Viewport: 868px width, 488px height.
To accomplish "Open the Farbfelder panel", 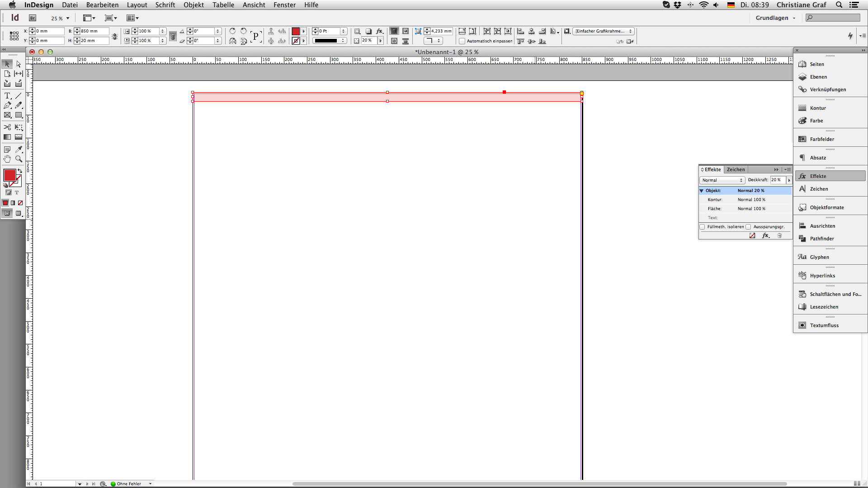I will coord(821,139).
